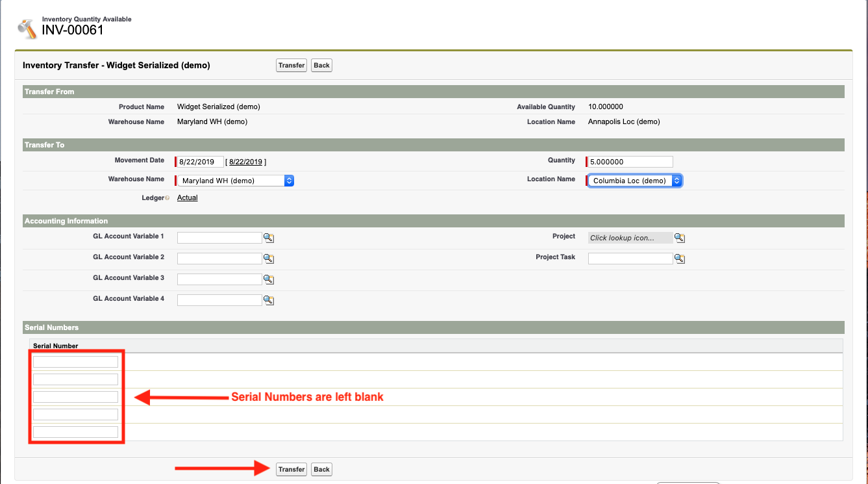
Task: Expand the Warehouse Name dropdown
Action: [236, 181]
